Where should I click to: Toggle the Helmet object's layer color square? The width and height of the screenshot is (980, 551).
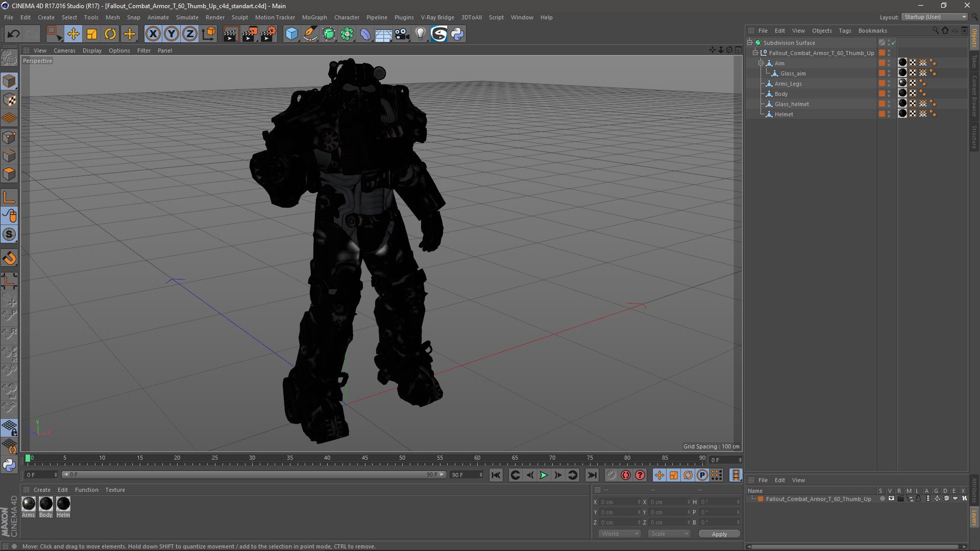coord(881,114)
